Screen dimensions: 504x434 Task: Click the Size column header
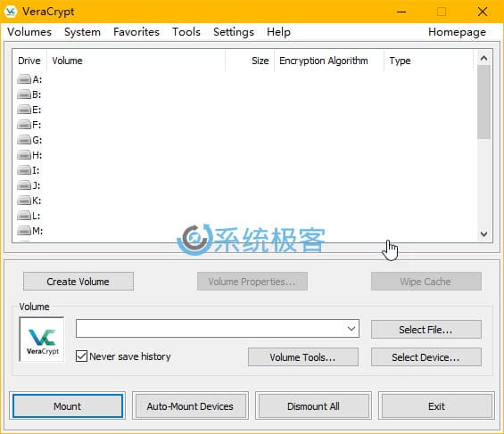pos(250,61)
